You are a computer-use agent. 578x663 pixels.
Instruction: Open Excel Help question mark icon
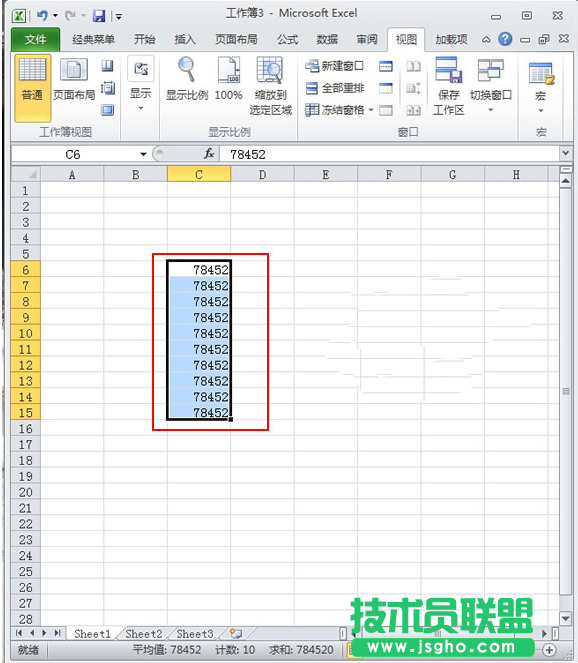(x=505, y=39)
